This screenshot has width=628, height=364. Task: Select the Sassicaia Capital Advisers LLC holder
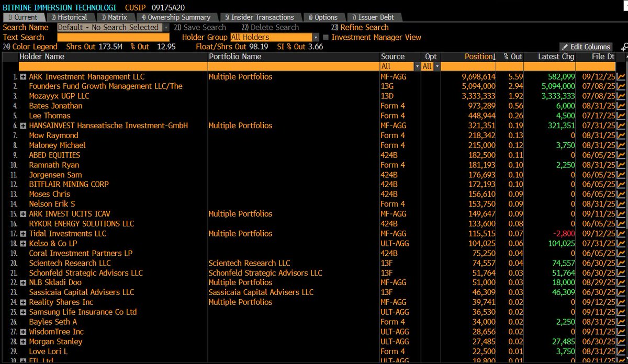point(81,293)
